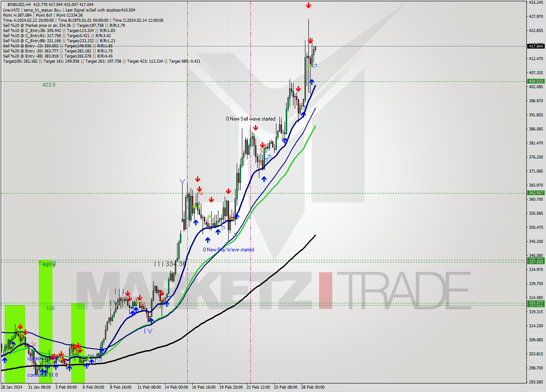Click the green '423.6' Fibonacci label

49,85
